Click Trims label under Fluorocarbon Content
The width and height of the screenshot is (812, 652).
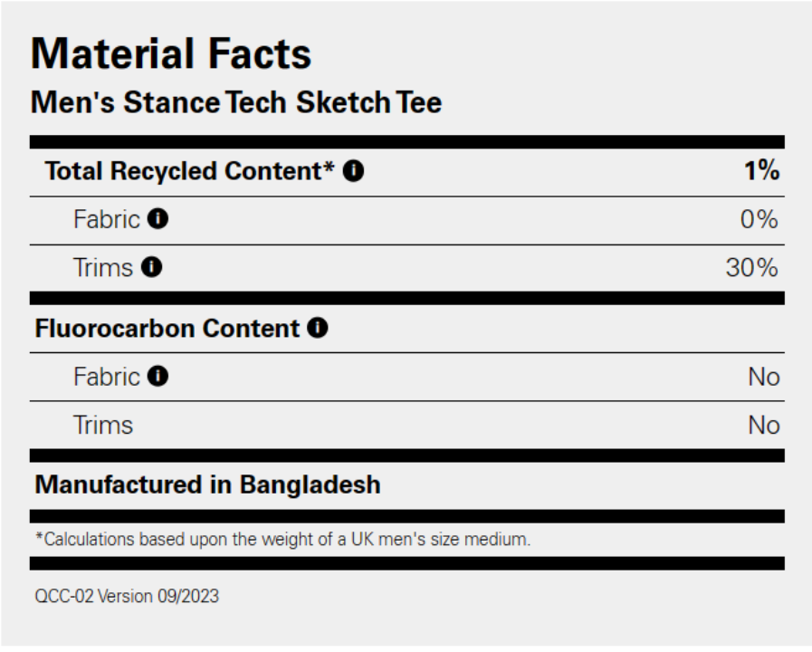click(x=103, y=426)
